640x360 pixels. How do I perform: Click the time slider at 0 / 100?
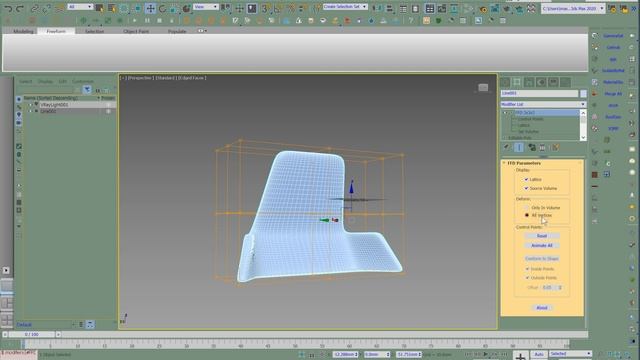(x=31, y=334)
